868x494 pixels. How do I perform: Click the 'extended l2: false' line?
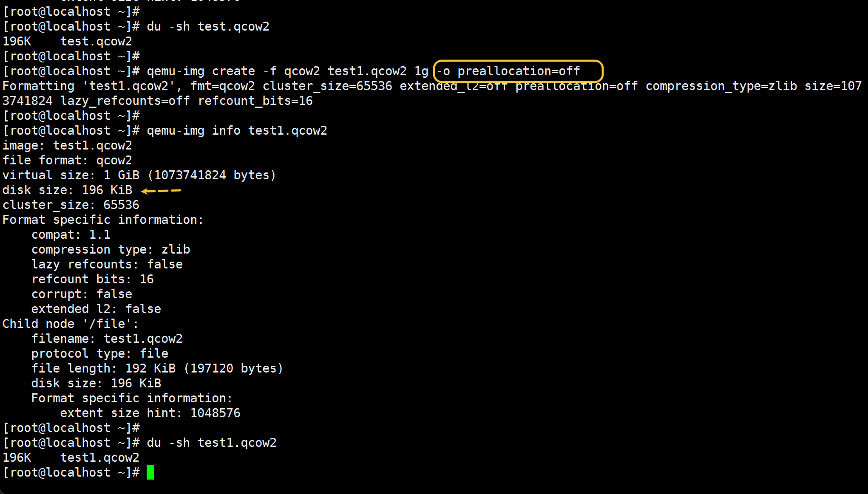tap(96, 309)
